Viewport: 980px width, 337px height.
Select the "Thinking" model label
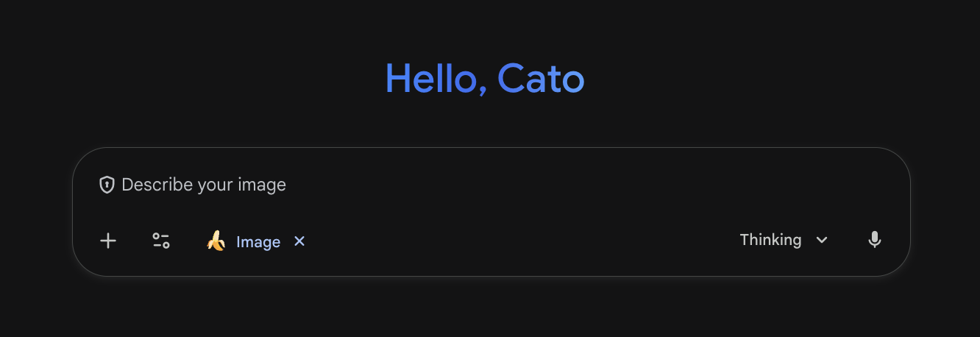click(770, 240)
